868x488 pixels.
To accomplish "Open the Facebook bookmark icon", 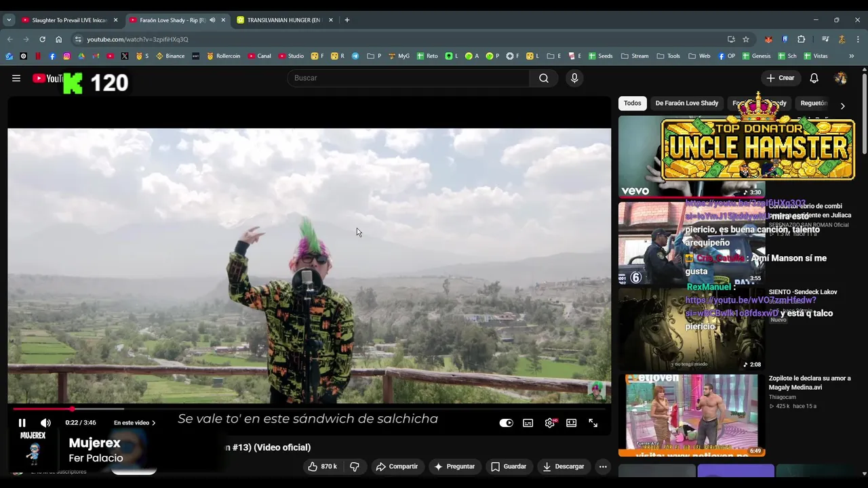I will (52, 56).
